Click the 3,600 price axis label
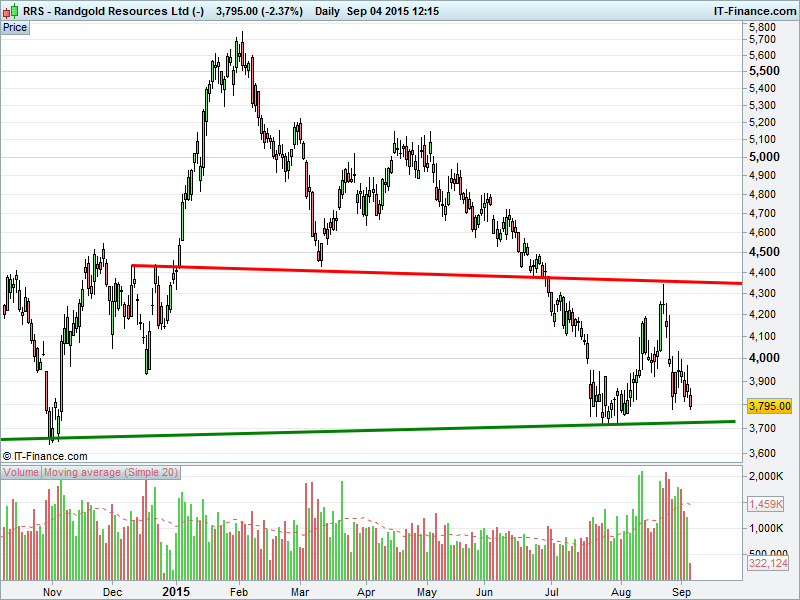This screenshot has width=800, height=600. [x=762, y=453]
